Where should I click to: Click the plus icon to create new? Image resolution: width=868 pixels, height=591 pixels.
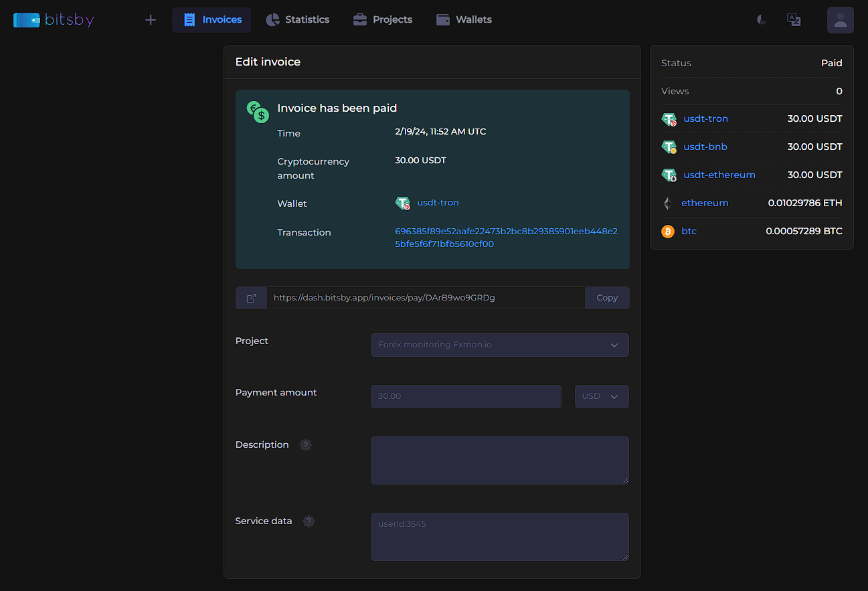[151, 20]
